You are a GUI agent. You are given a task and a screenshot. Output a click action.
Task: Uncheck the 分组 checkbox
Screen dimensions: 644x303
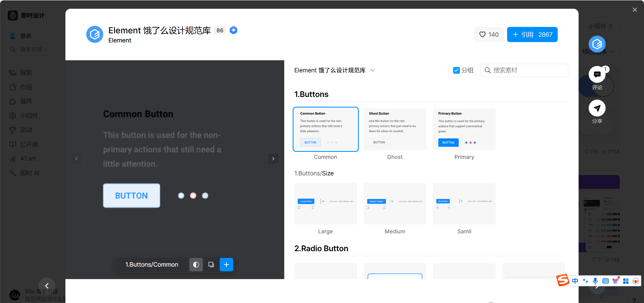coord(456,70)
